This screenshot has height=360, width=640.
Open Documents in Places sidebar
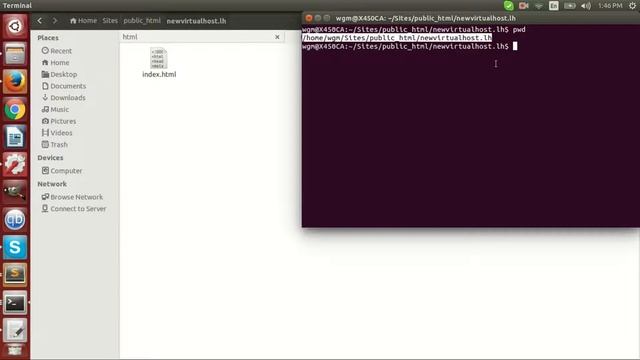point(64,86)
